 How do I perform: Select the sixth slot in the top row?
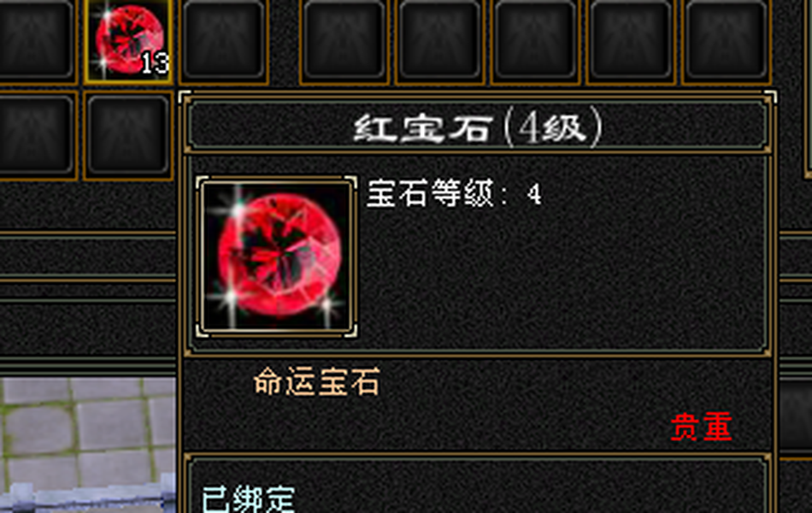tap(535, 38)
